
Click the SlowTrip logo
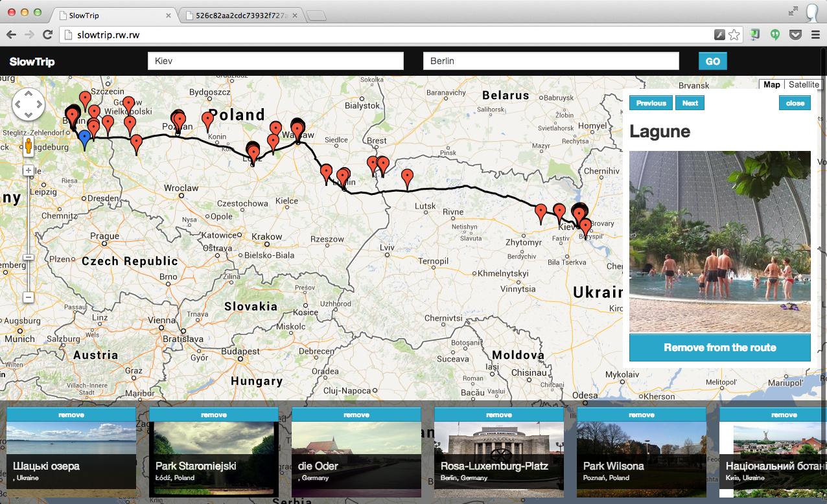coord(32,62)
